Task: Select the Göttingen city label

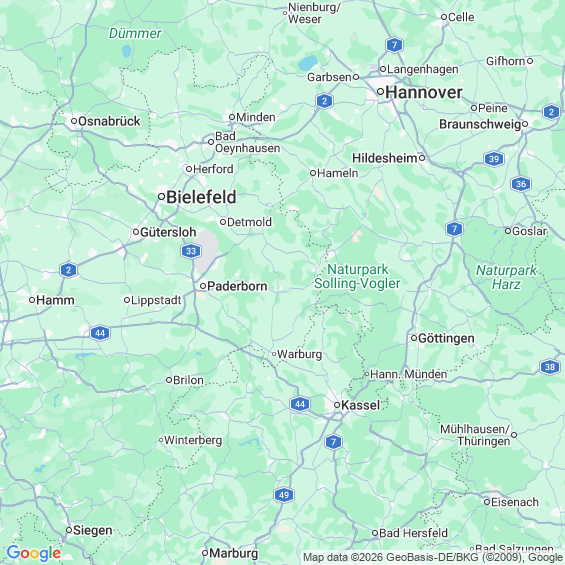Action: pos(446,338)
